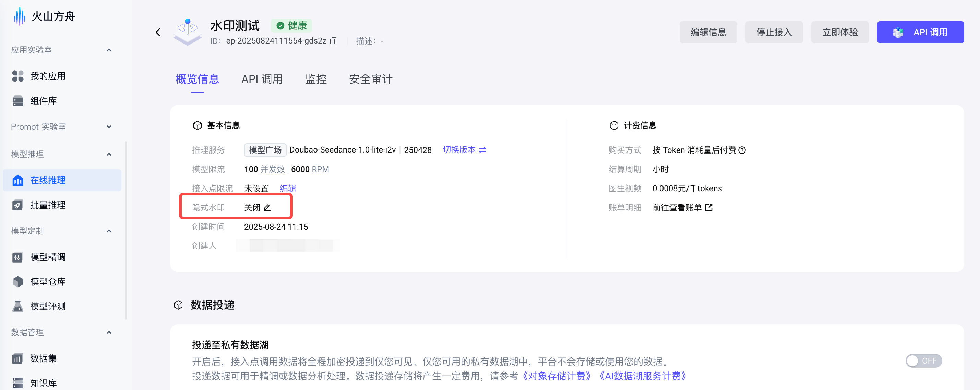
Task: Toggle the 投递至私有数据湖 OFF switch
Action: (x=923, y=361)
